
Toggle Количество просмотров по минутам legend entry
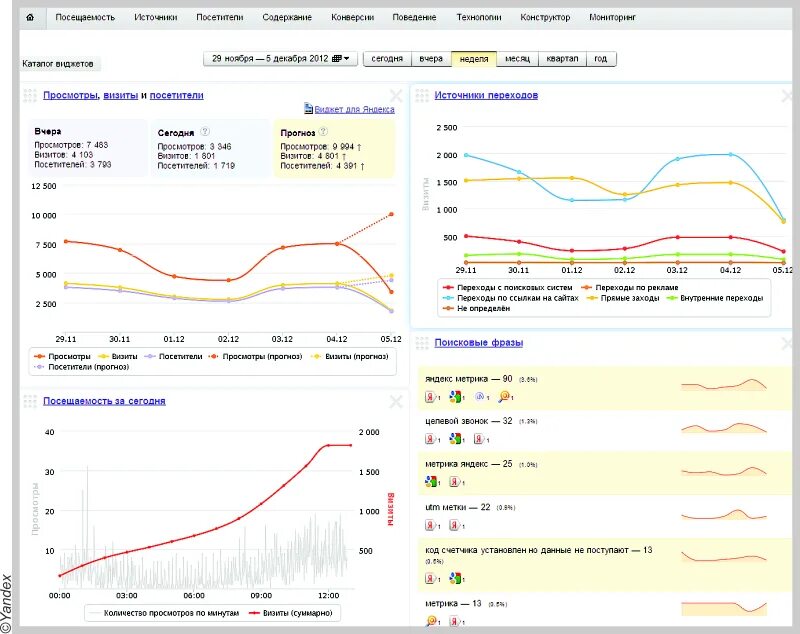164,613
